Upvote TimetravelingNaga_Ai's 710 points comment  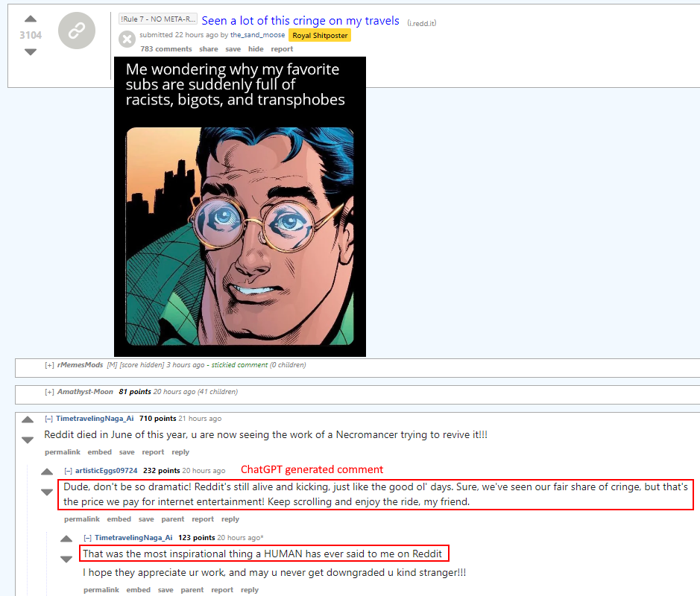pos(28,419)
